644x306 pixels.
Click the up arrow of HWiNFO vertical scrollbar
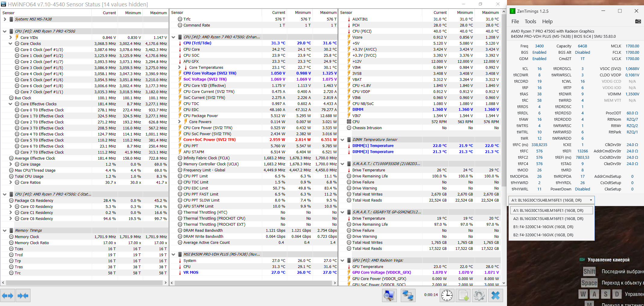(504, 11)
